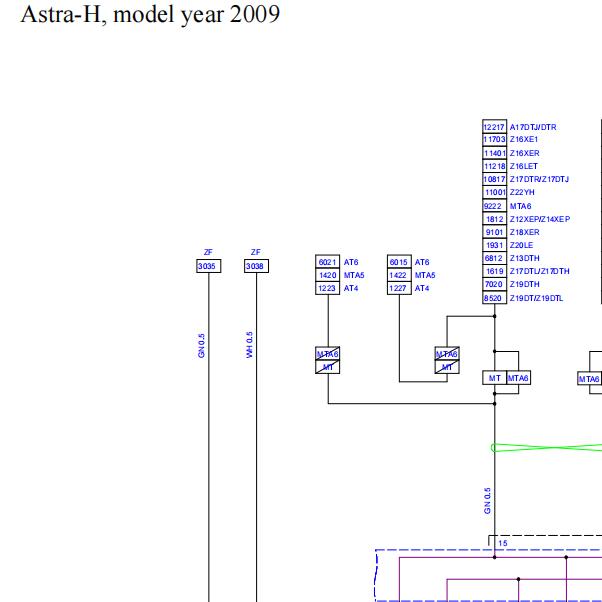Image resolution: width=602 pixels, height=602 pixels.
Task: Click the Z16XER engine label
Action: click(x=524, y=153)
